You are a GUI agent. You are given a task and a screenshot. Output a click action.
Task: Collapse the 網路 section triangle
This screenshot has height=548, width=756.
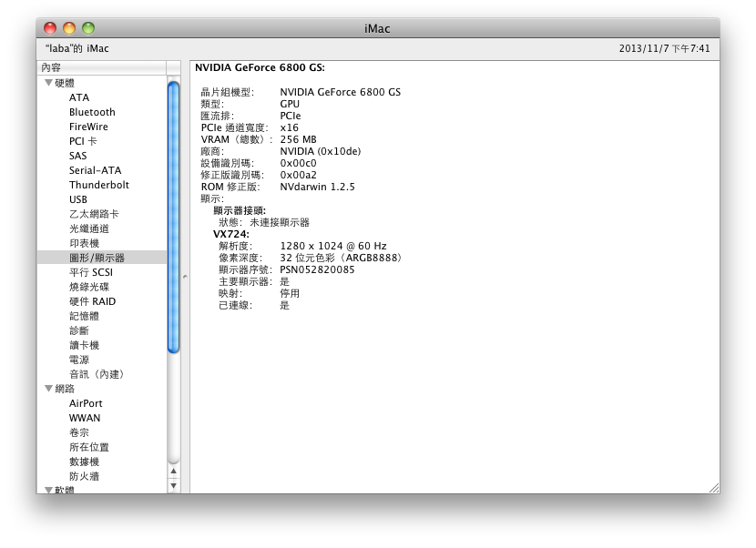[48, 389]
